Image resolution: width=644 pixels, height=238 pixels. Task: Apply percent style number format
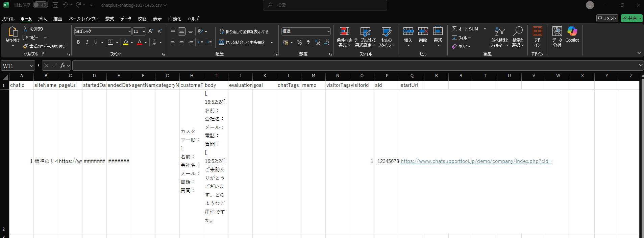(299, 42)
